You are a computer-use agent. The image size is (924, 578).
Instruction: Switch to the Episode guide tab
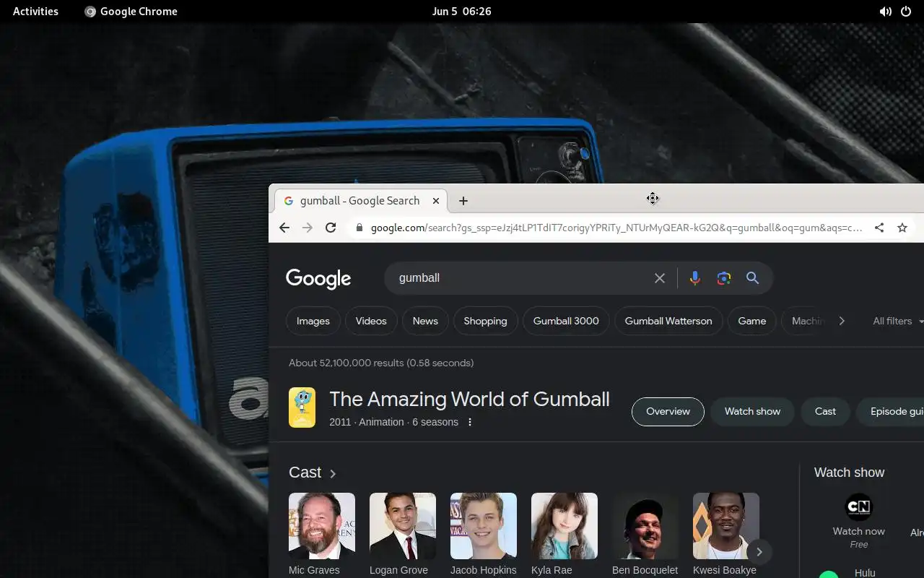(890, 412)
